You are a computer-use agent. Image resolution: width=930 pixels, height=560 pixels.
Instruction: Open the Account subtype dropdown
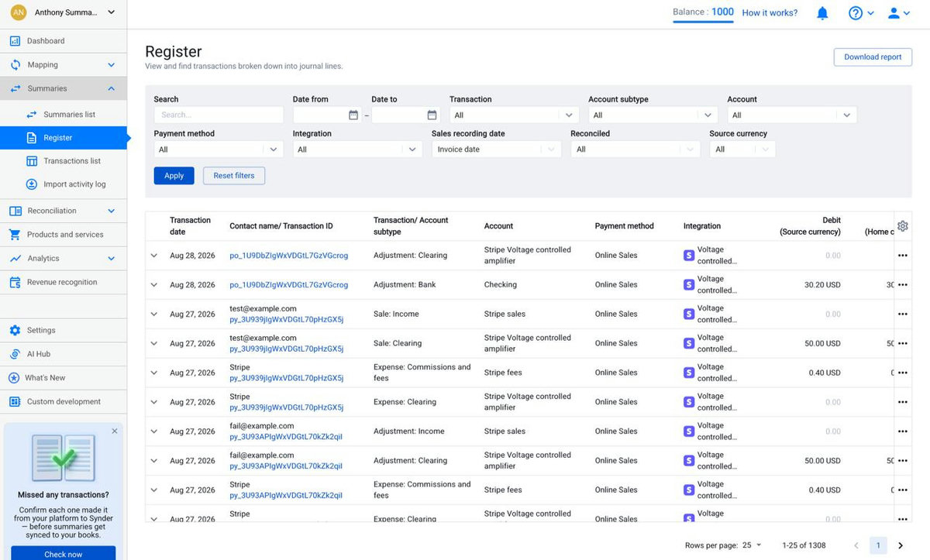click(x=653, y=115)
